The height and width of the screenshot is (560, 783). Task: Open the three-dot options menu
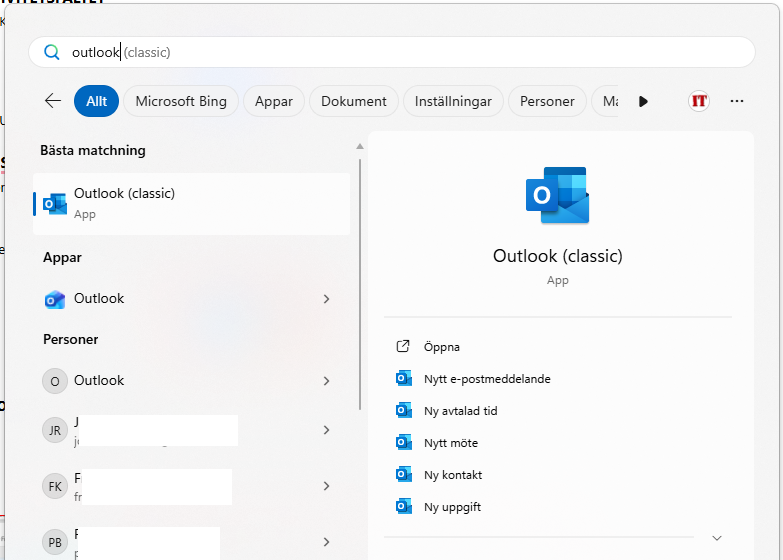[737, 101]
